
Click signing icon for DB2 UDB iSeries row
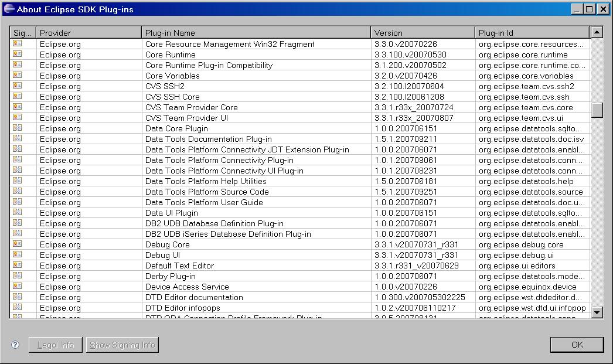tap(17, 233)
